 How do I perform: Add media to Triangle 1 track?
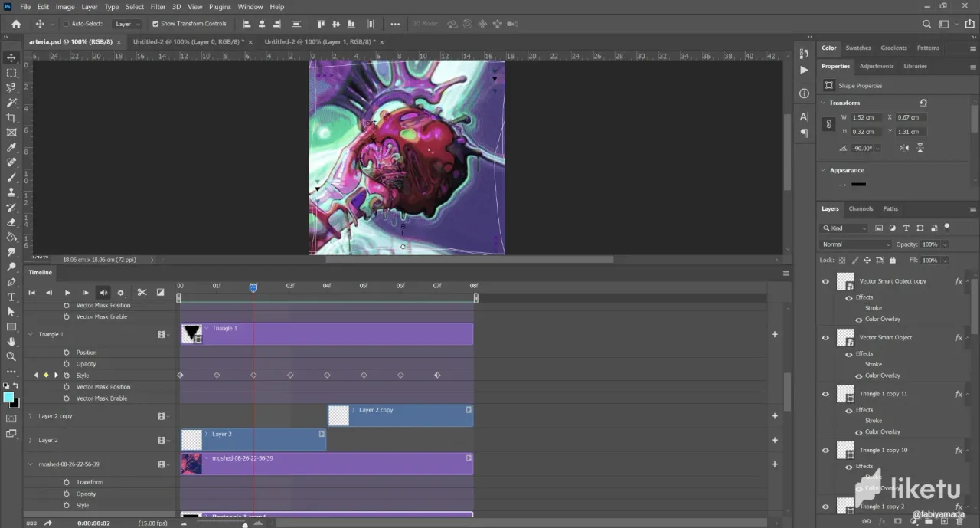tap(775, 334)
